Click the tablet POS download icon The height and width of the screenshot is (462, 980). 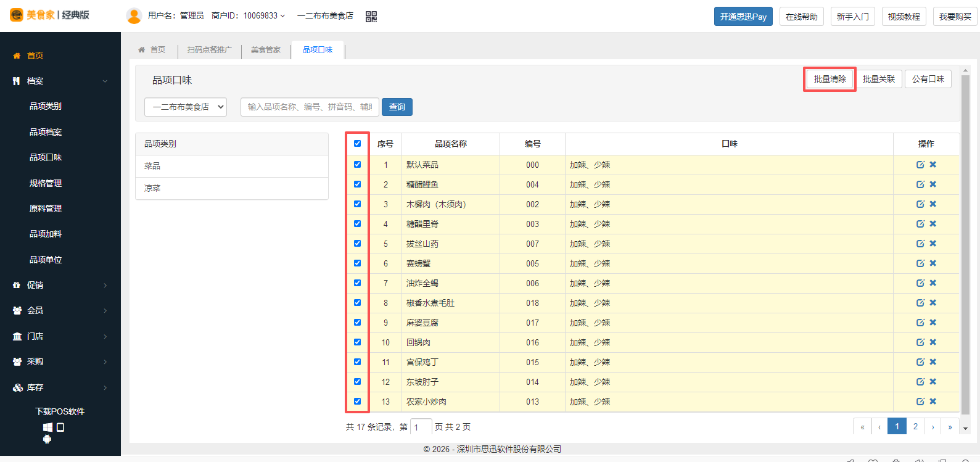pos(60,427)
